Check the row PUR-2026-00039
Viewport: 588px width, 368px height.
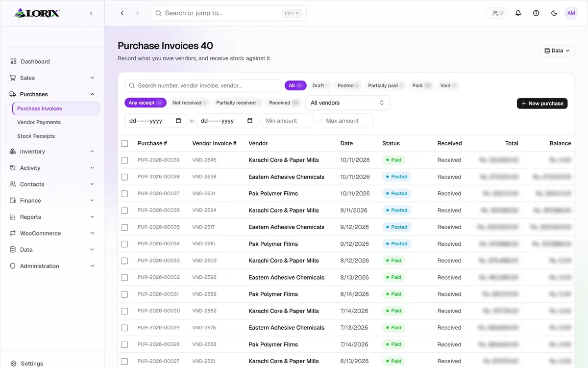point(124,160)
